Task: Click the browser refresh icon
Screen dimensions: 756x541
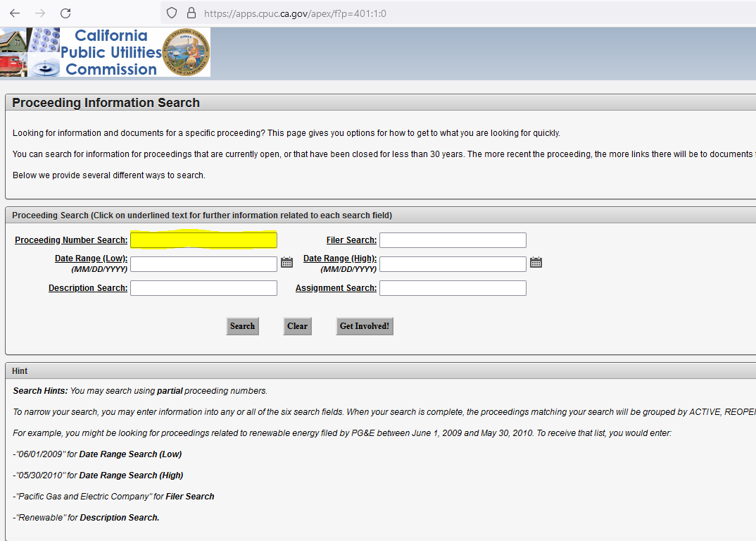Action: click(65, 13)
